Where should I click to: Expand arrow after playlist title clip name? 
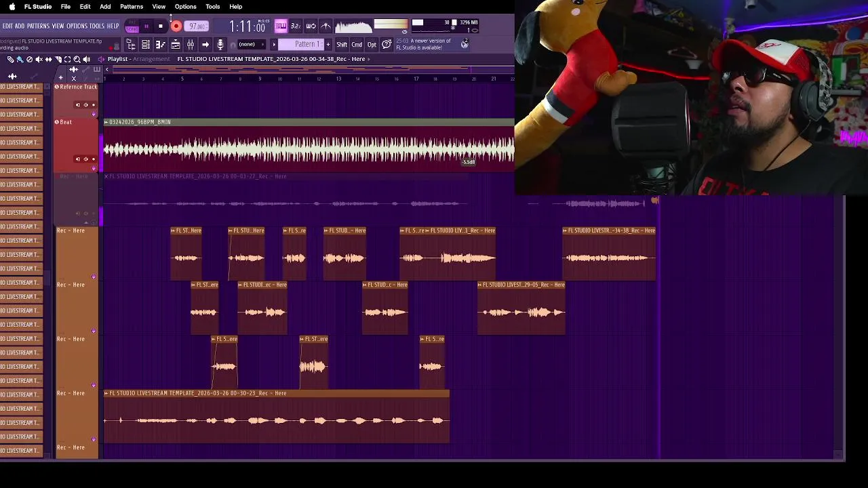(369, 59)
